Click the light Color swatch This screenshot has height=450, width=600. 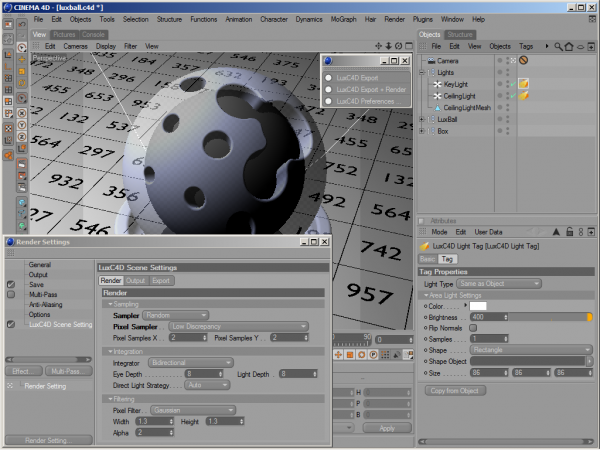point(479,305)
